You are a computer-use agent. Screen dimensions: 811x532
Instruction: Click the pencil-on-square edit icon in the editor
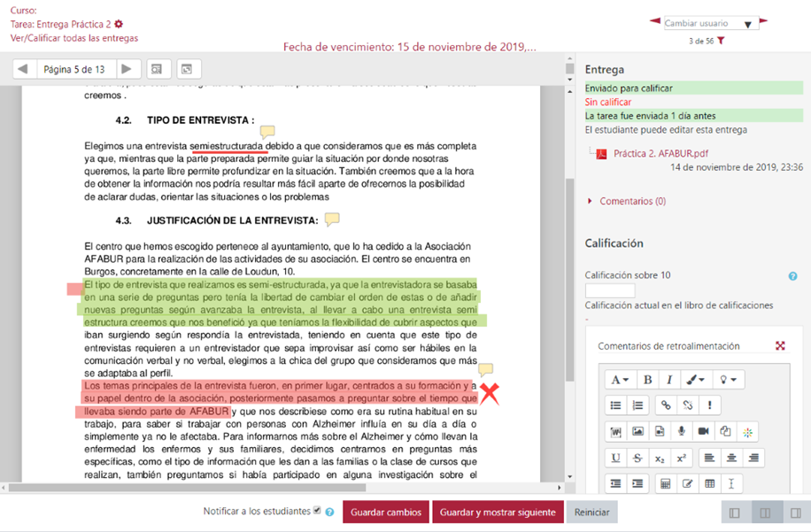[687, 483]
